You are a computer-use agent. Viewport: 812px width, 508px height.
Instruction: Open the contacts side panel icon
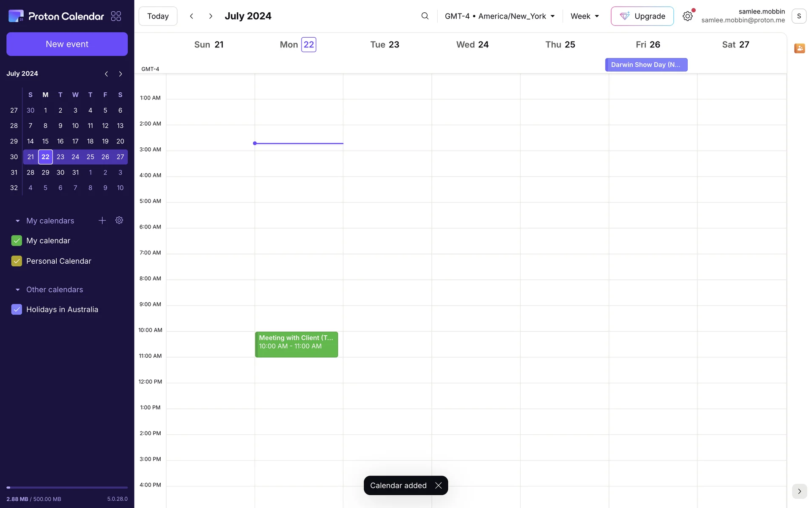799,48
